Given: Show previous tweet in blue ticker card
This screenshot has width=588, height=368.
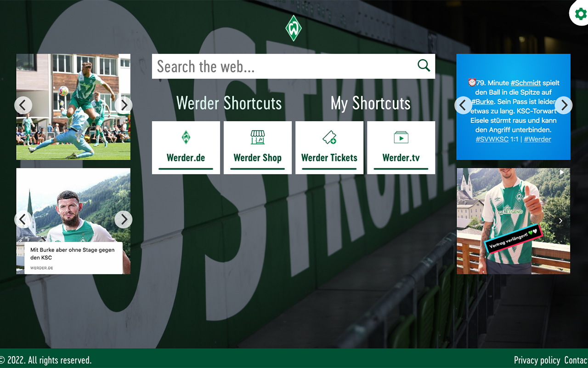Looking at the screenshot, I should (463, 105).
